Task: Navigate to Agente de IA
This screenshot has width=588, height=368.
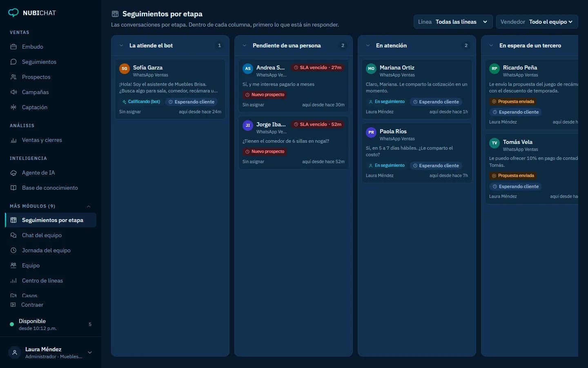Action: [x=51, y=173]
